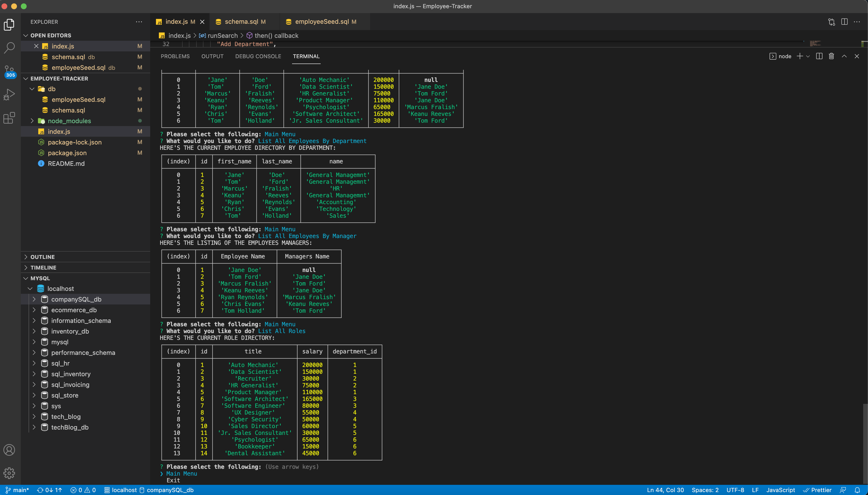The width and height of the screenshot is (868, 495).
Task: Split the terminal panel
Action: click(819, 56)
